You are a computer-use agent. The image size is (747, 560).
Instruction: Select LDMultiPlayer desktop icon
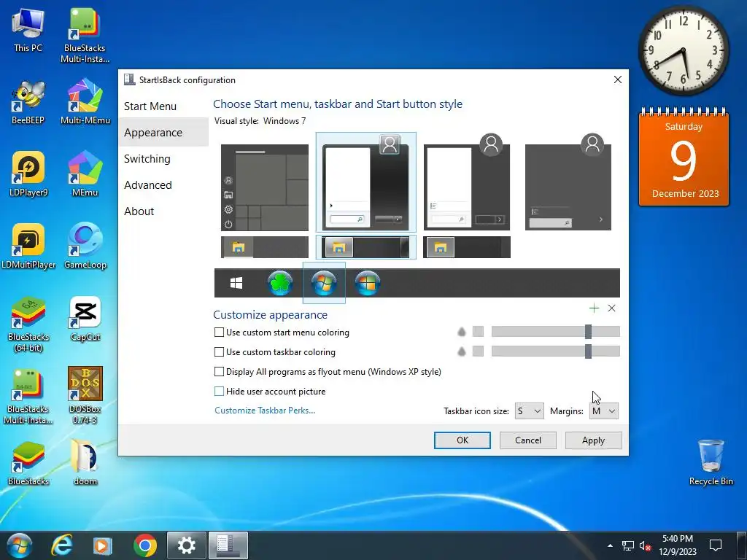pos(28,246)
